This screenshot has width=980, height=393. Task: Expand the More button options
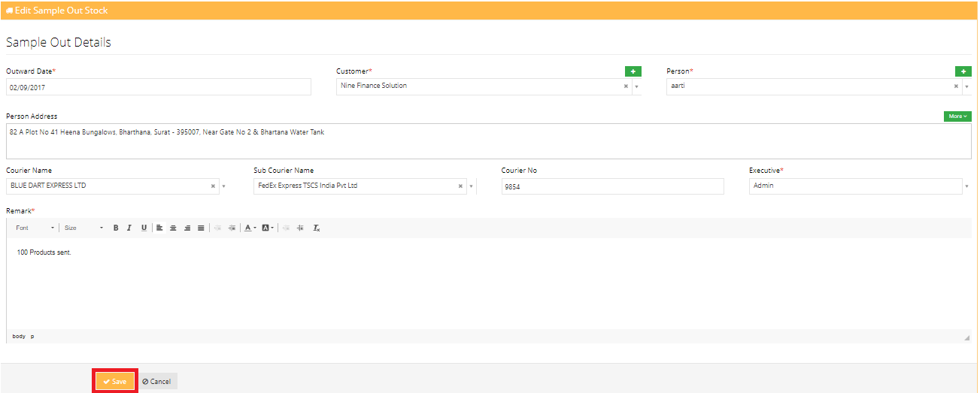[x=957, y=116]
